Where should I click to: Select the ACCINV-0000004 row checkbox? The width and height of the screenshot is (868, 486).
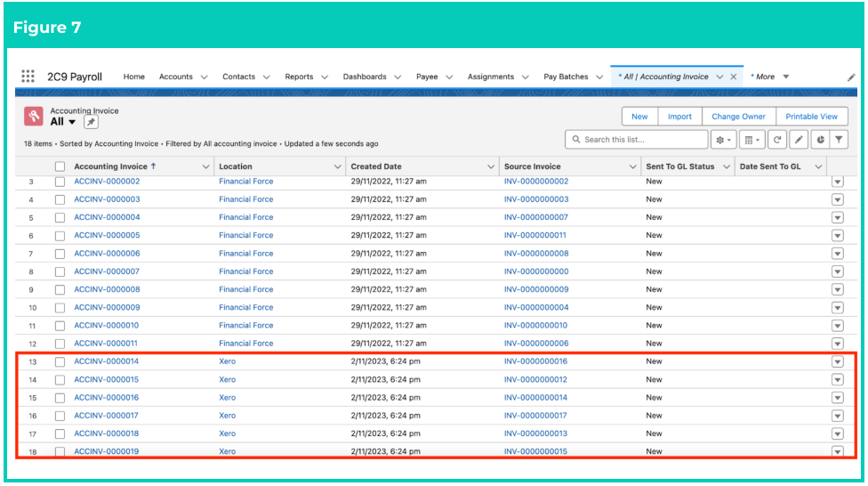point(60,218)
